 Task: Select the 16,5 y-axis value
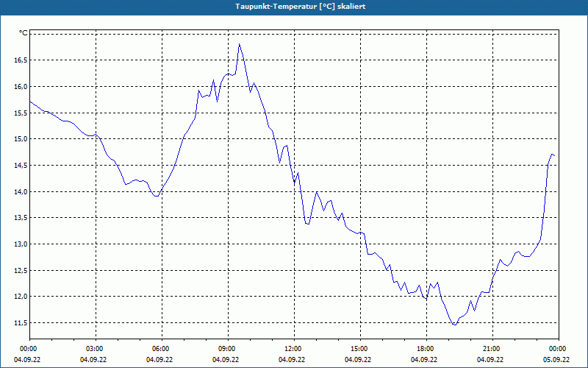tap(21, 60)
